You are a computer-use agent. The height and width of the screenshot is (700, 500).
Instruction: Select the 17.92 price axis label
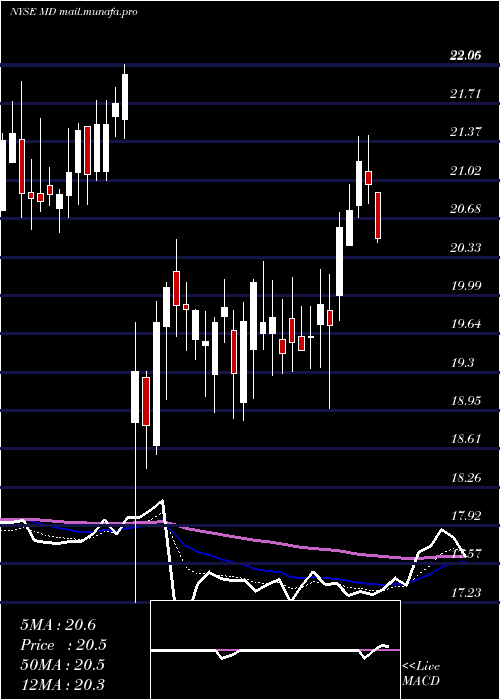[465, 516]
